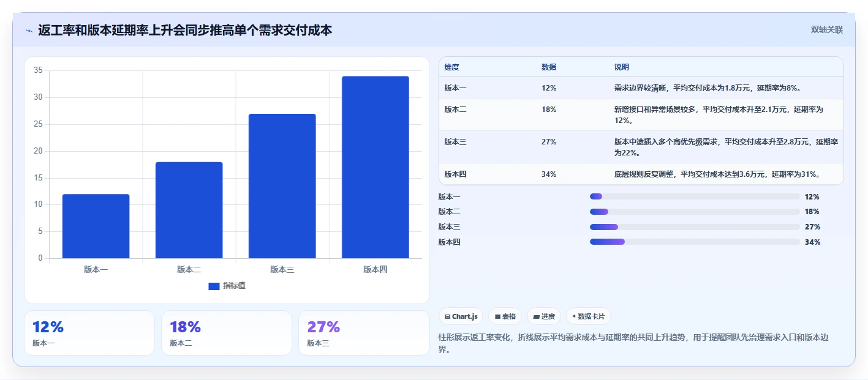Click the 双轴关联 label

(x=827, y=30)
